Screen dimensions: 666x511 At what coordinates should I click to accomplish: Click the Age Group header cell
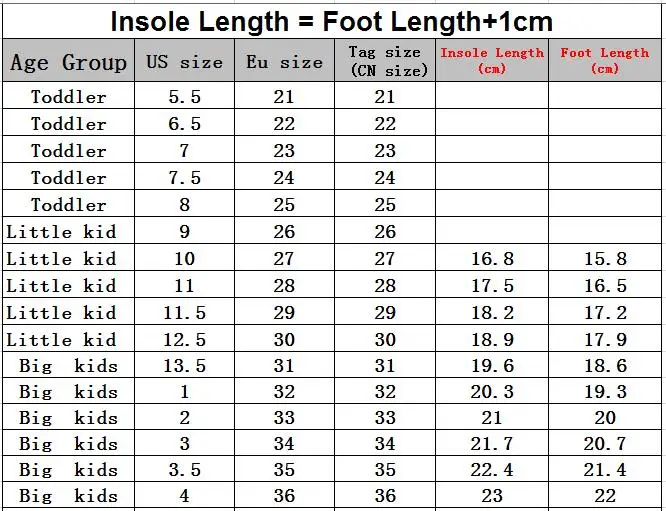68,60
